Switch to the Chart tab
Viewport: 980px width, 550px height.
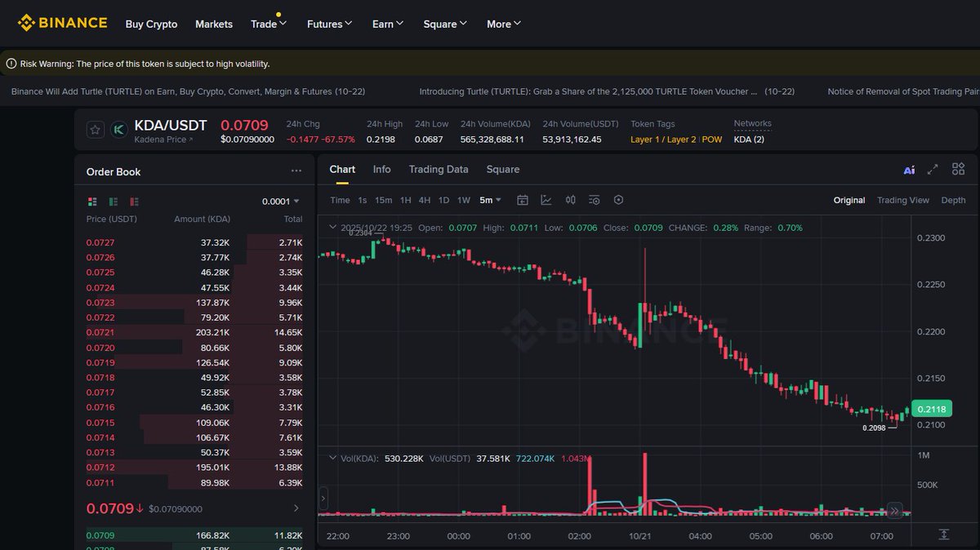[x=342, y=169]
